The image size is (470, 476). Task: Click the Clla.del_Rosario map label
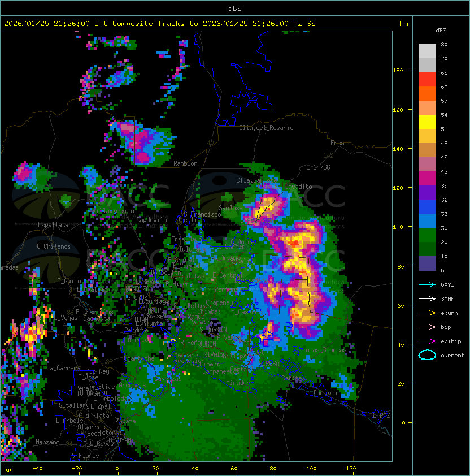tap(266, 128)
